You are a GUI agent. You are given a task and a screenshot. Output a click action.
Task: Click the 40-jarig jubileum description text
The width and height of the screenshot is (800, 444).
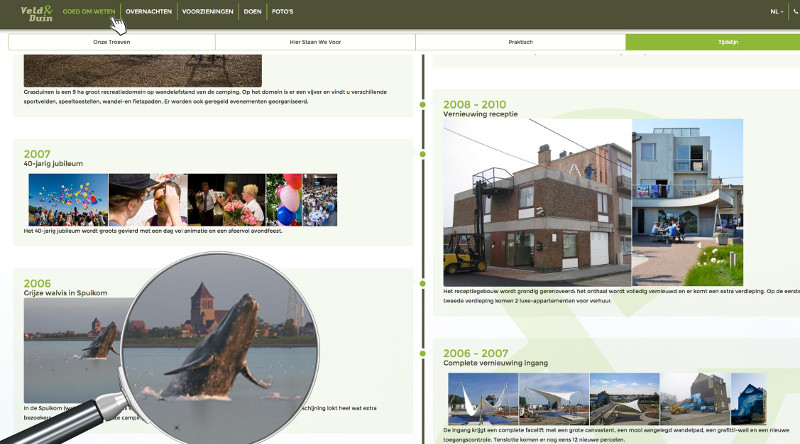pos(153,231)
